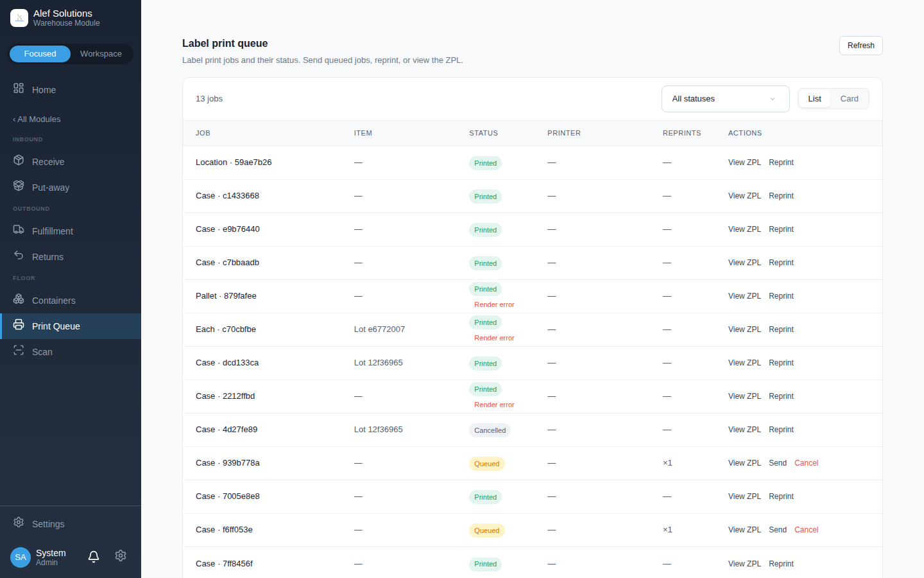The width and height of the screenshot is (924, 578).
Task: Click the Returns arrow icon
Action: pos(19,255)
